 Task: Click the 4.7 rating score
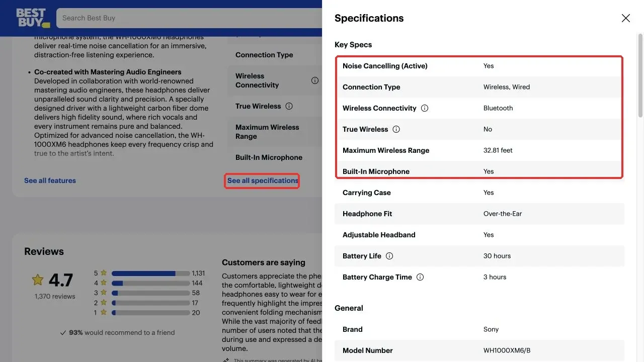pos(61,280)
